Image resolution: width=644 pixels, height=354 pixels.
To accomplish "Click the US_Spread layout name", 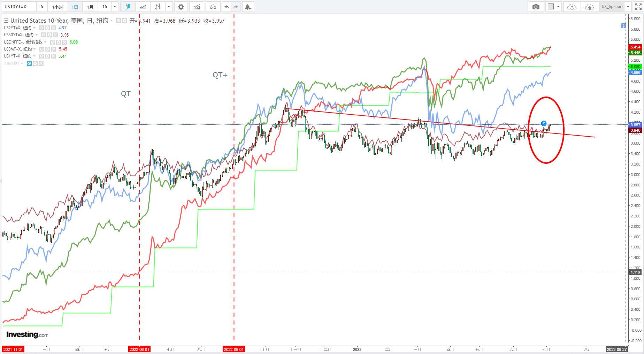I will pos(612,7).
